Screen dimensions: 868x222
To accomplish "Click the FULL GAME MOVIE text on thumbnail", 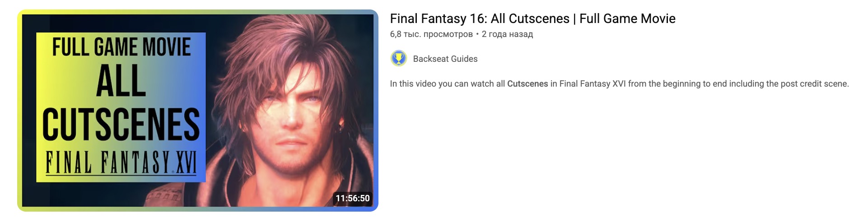I will [121, 47].
